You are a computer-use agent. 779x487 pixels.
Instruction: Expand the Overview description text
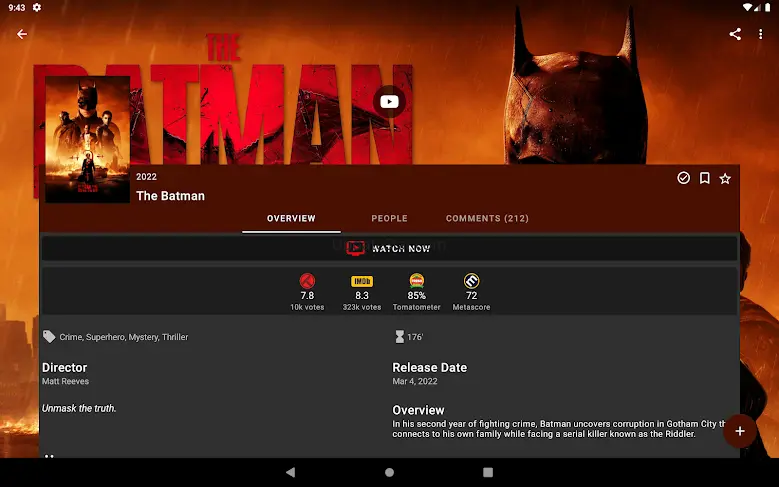pos(559,429)
